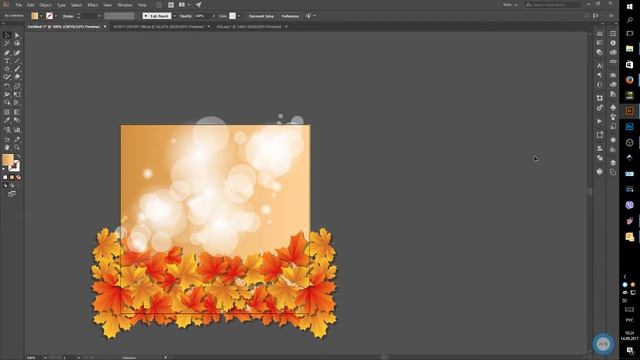640x360 pixels.
Task: Click the Style swatch in control bar
Action: tap(232, 16)
